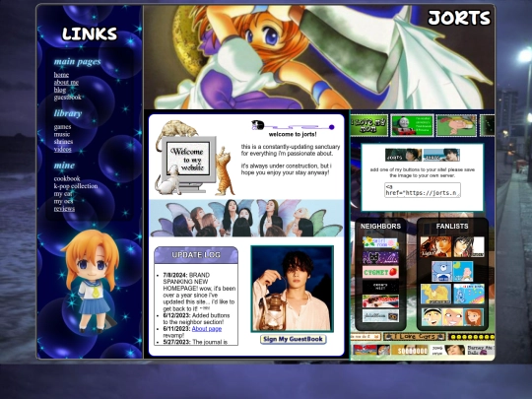Open the purple cat neighbor button

pyautogui.click(x=380, y=257)
